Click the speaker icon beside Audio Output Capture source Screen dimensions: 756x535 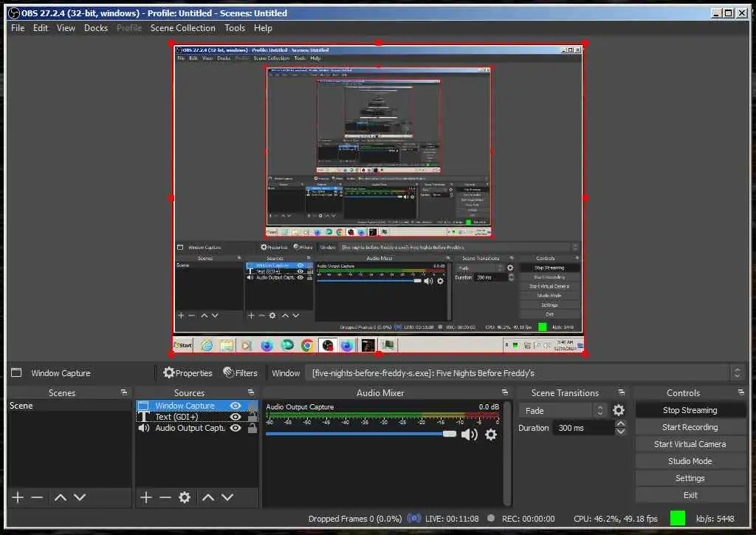[x=144, y=428]
